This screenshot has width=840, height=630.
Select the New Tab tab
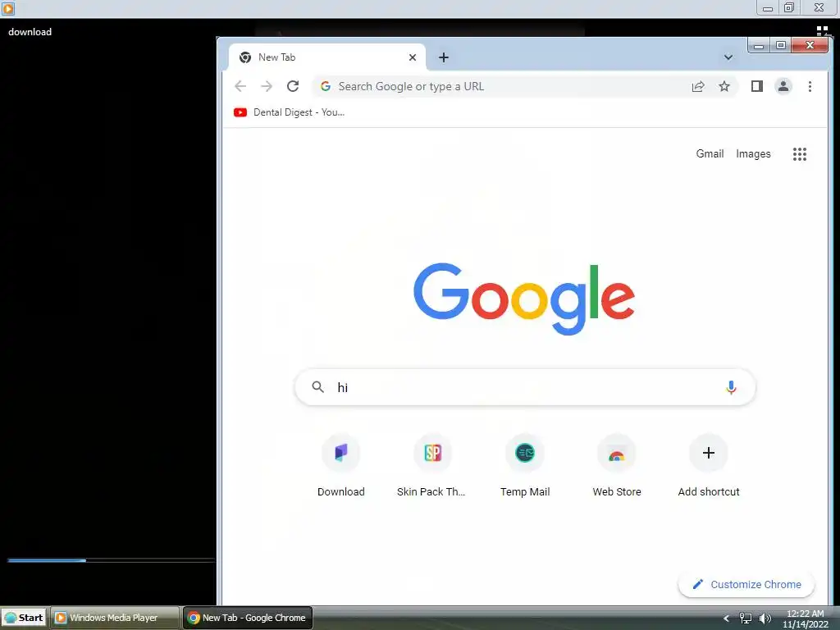[x=326, y=57]
